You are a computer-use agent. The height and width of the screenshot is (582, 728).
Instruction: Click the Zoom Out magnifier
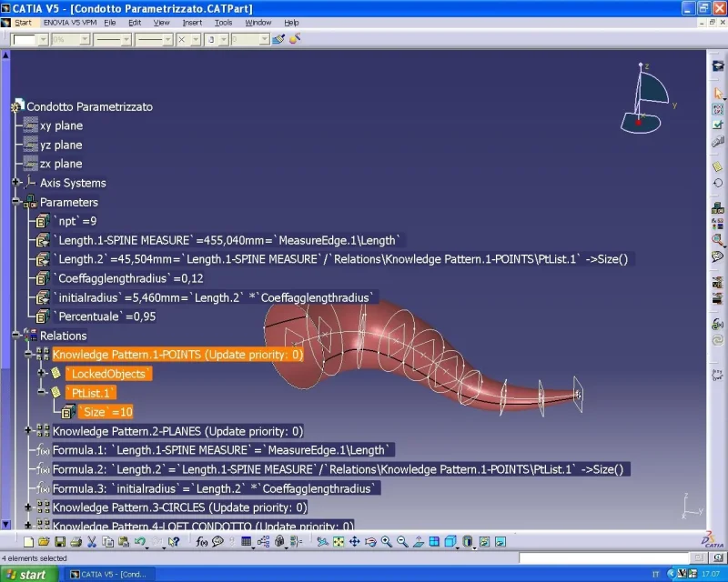(402, 542)
